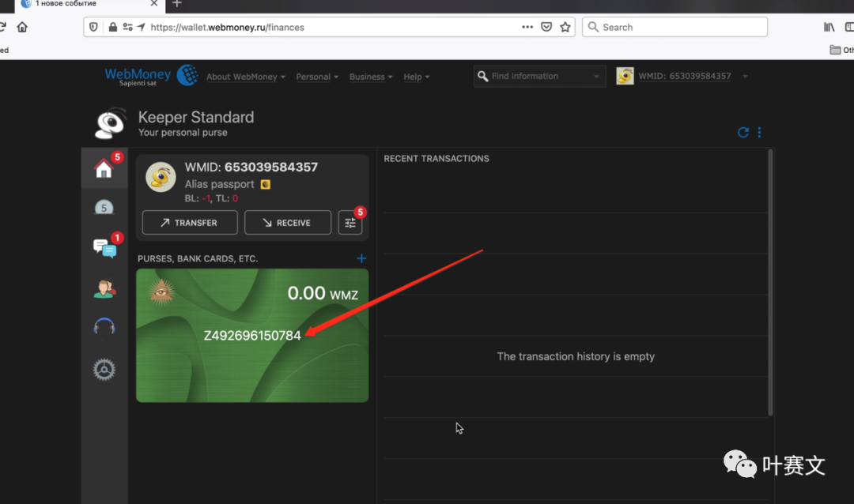Screen dimensions: 854x504
Task: Open messages chat icon in sidebar
Action: pos(104,248)
